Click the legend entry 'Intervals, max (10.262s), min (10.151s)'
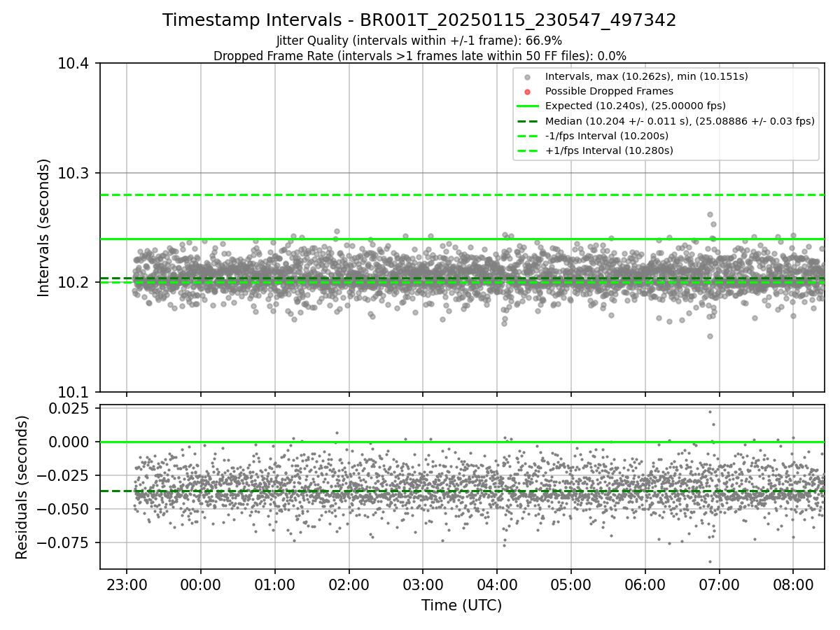Viewport: 840px width, 630px height. 646,76
